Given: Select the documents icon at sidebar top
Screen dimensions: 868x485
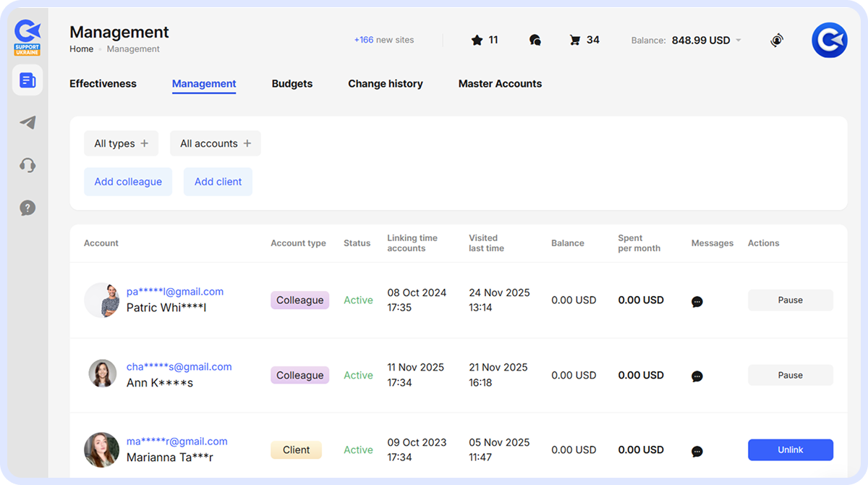Looking at the screenshot, I should (27, 80).
